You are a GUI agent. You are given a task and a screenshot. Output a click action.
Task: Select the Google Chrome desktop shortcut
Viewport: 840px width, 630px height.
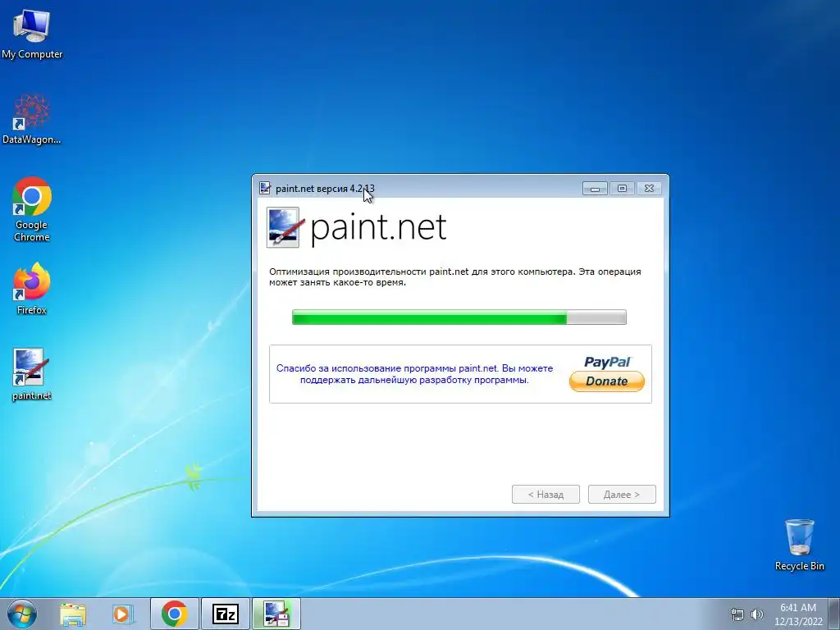click(x=32, y=209)
